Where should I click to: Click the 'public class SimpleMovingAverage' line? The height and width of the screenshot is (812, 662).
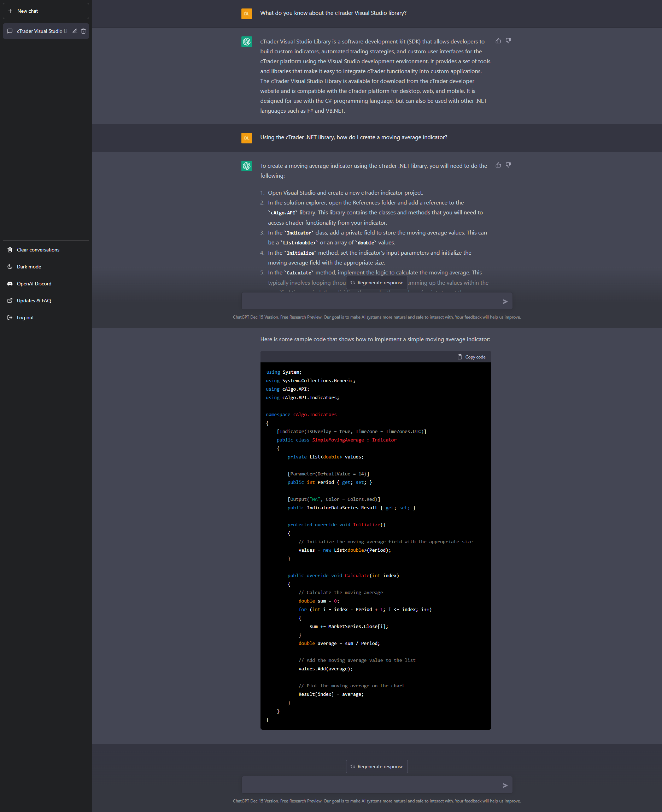click(337, 440)
